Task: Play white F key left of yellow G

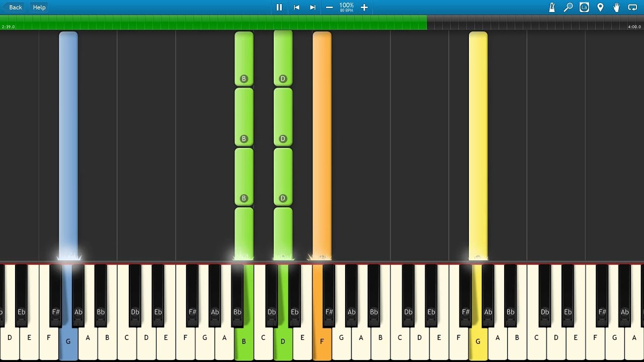Action: pos(458,342)
